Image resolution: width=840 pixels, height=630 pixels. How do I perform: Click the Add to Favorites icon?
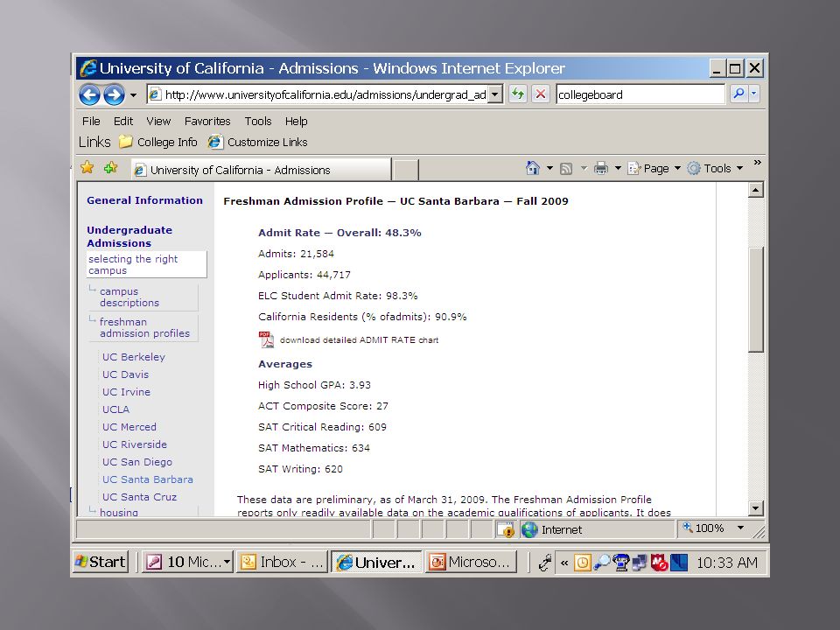click(111, 168)
